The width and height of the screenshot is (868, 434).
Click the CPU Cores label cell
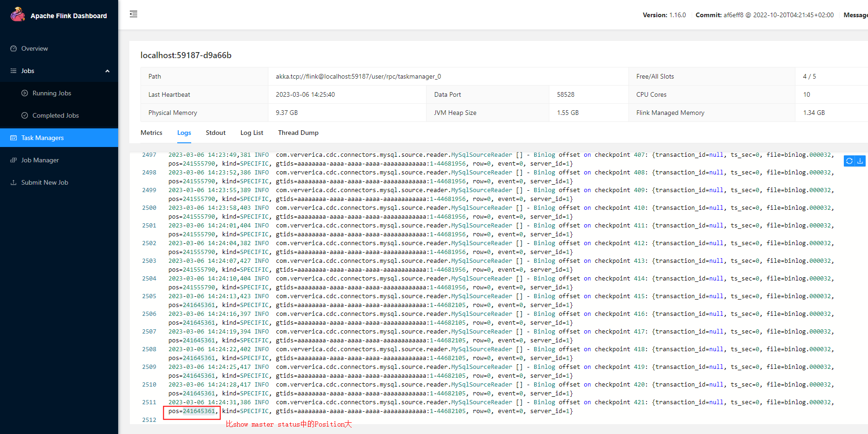point(712,94)
